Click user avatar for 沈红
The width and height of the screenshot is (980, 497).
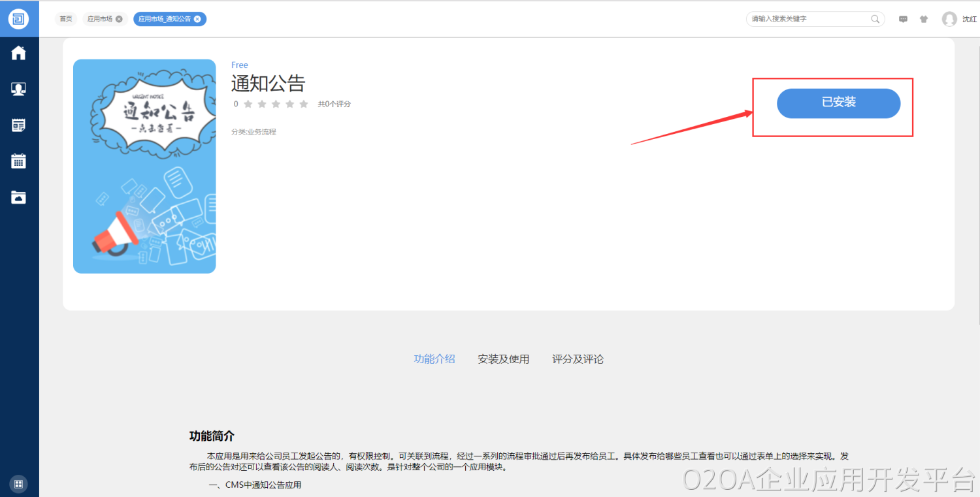[x=949, y=19]
